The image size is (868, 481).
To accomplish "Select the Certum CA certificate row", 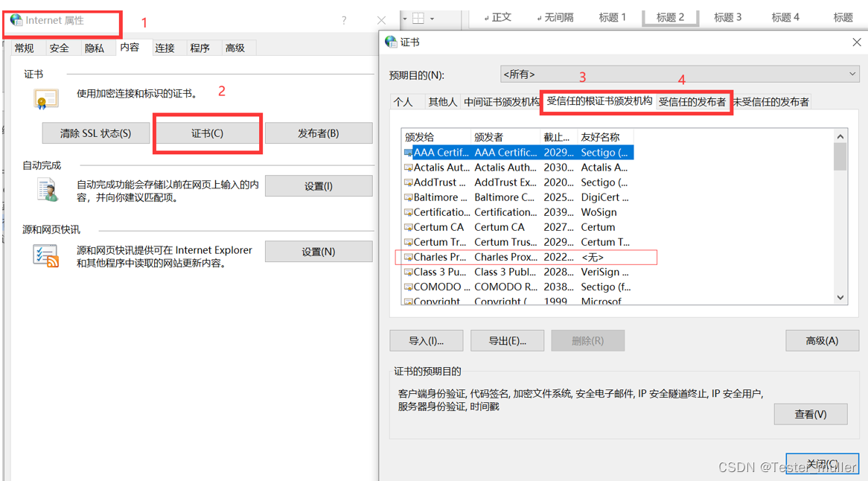I will tap(519, 227).
